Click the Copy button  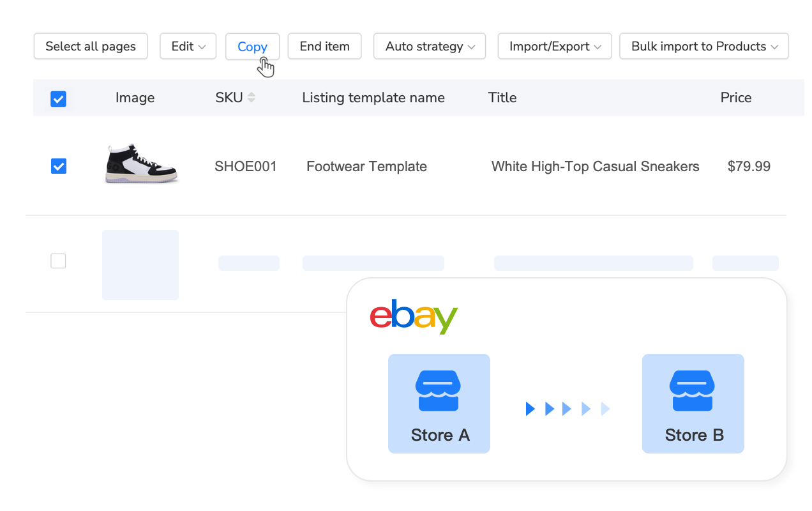pos(252,46)
